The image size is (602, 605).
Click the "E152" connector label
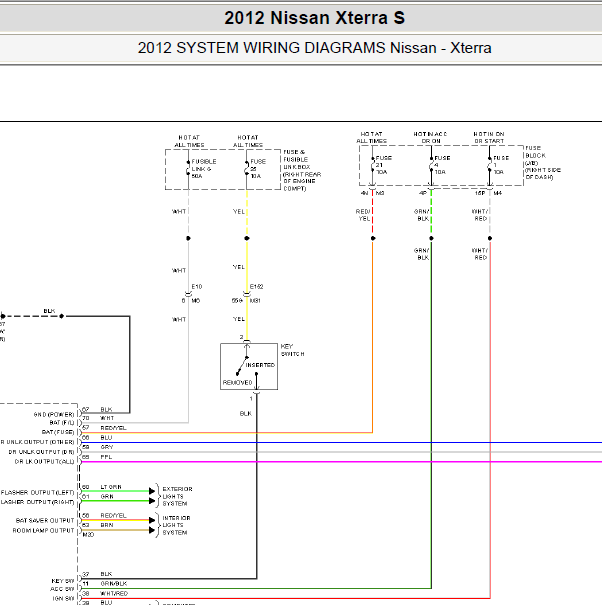click(x=257, y=287)
